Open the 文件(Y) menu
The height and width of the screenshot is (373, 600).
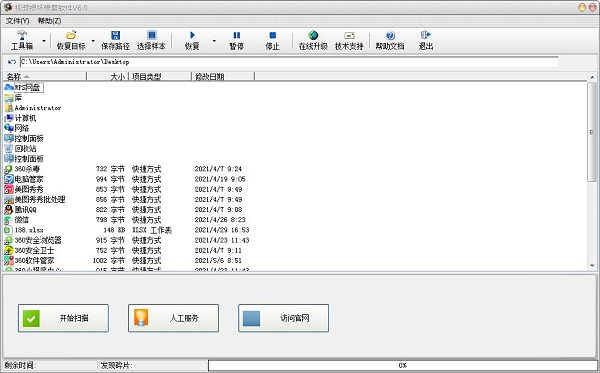point(18,21)
